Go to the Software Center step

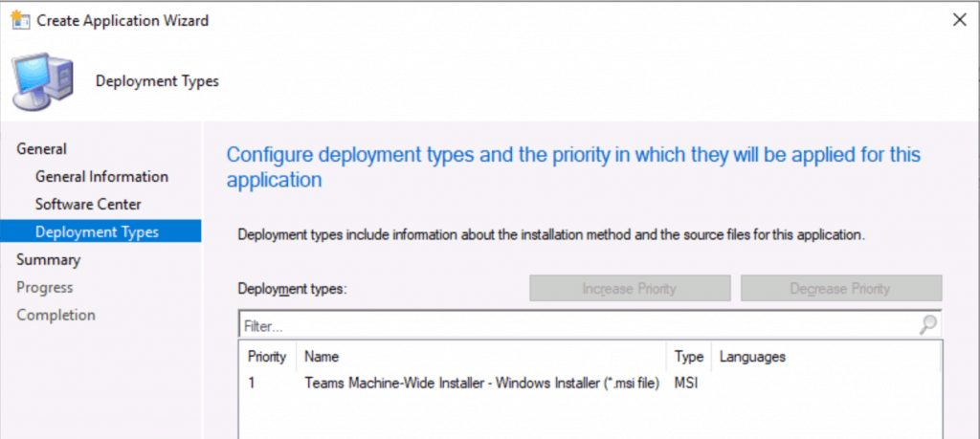coord(88,205)
